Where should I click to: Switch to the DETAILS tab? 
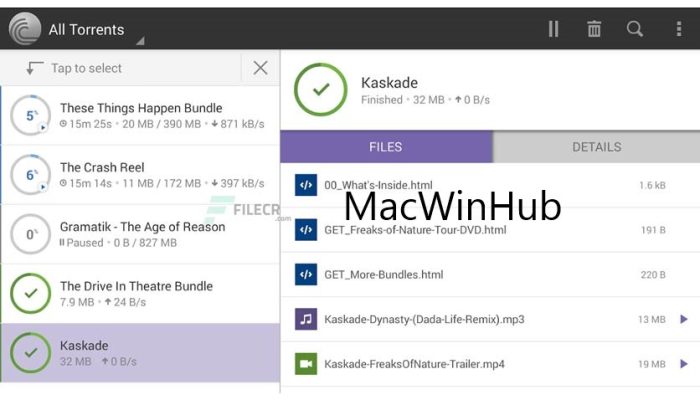596,147
